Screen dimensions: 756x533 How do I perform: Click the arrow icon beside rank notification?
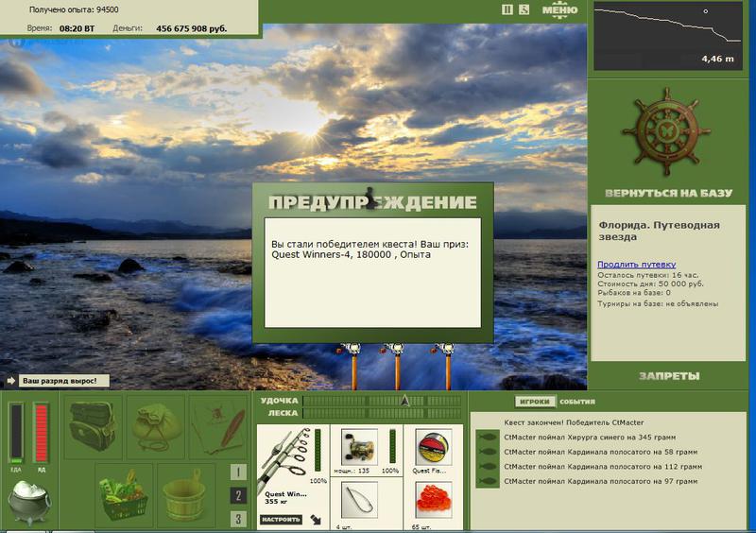coord(10,381)
